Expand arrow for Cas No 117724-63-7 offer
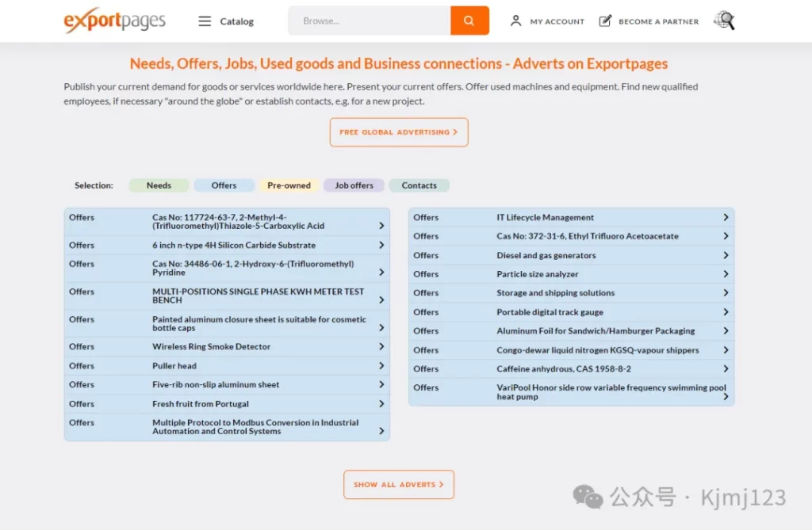 381,226
